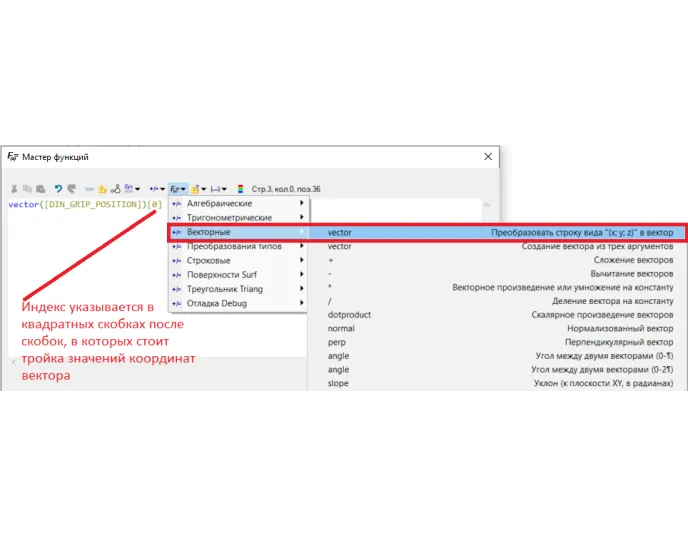Open the Sys variables dropdown
This screenshot has height=537, width=688.
pos(132,189)
